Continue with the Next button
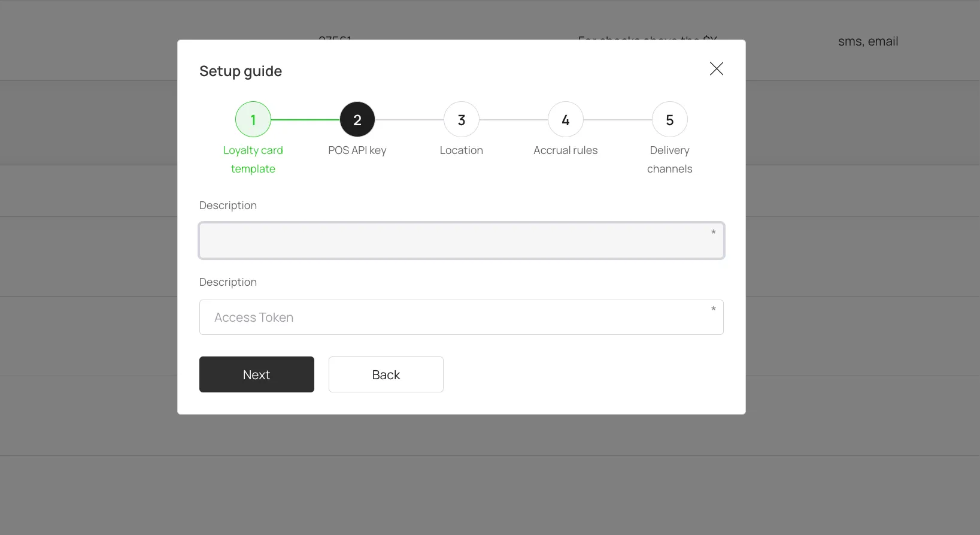Viewport: 980px width, 535px height. point(257,374)
